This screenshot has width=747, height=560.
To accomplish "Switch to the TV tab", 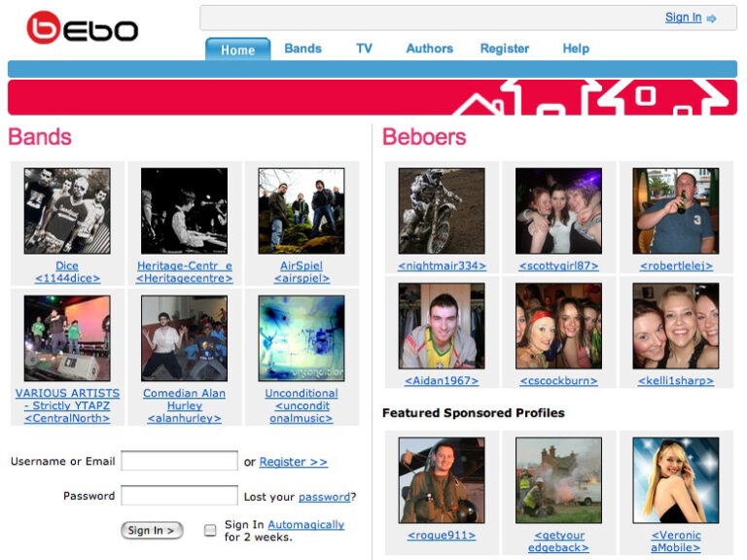I will coord(364,49).
